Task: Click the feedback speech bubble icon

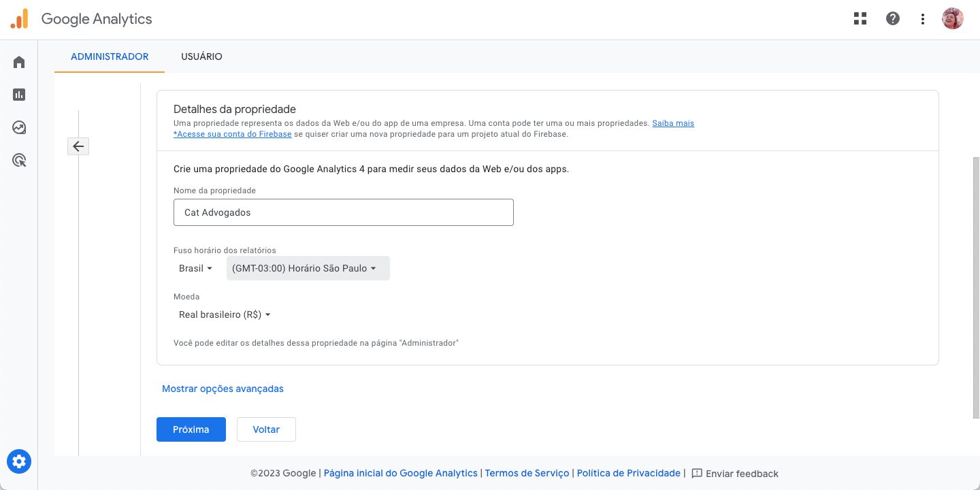Action: (x=697, y=473)
